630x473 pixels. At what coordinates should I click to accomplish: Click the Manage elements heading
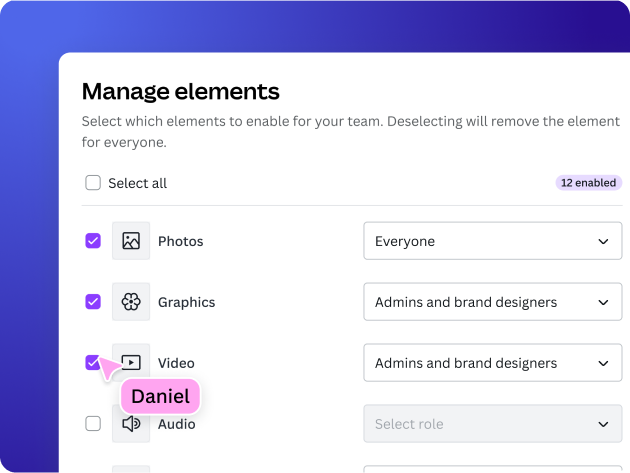point(180,92)
